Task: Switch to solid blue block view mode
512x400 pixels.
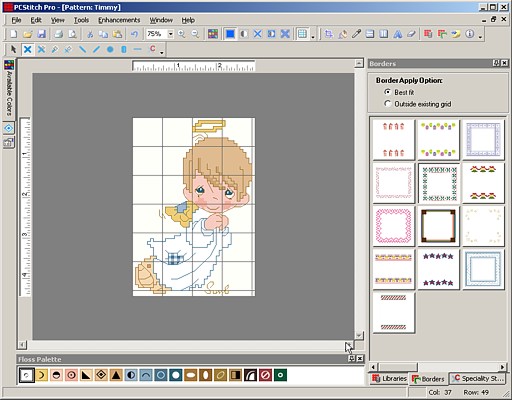Action: point(230,34)
